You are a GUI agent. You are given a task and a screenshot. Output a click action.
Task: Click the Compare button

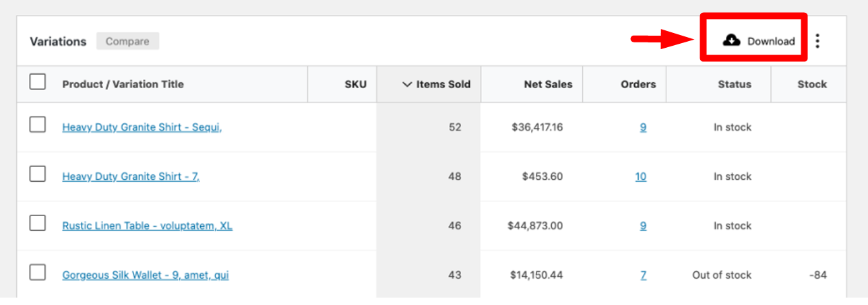pyautogui.click(x=127, y=41)
